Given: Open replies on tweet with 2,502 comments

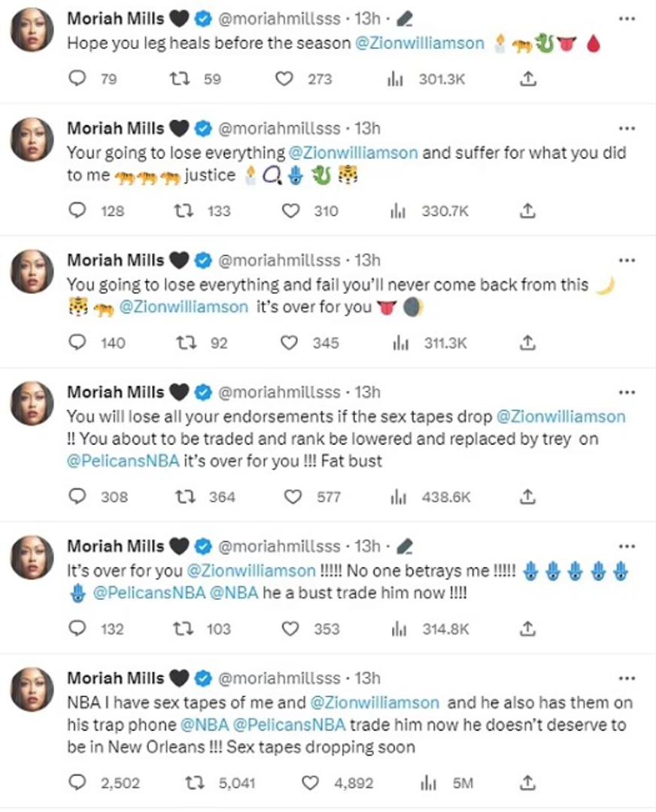Looking at the screenshot, I should pos(77,783).
